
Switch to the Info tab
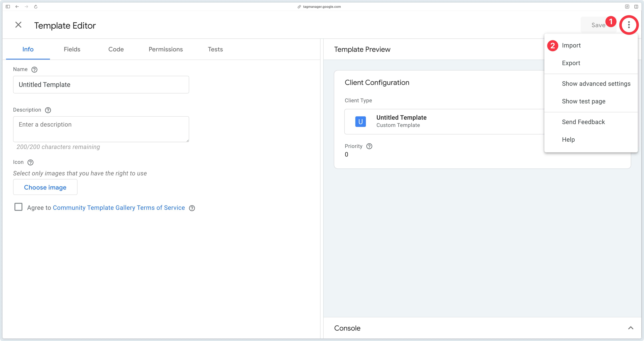(28, 49)
